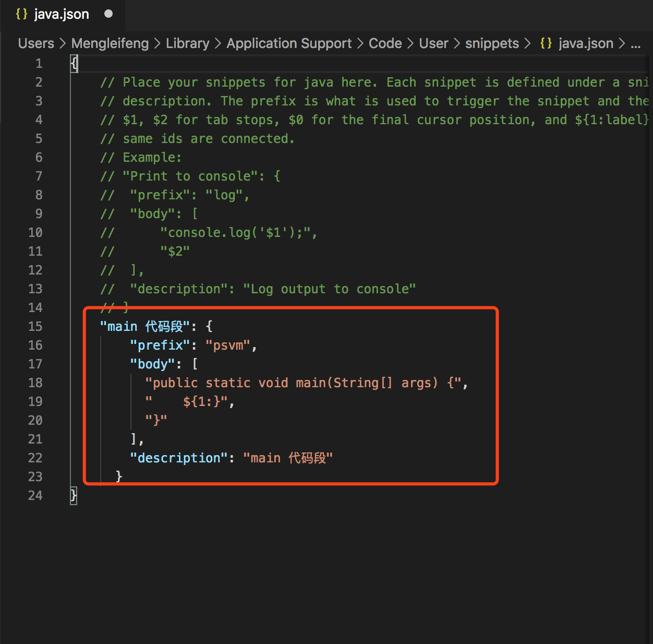Screen dimensions: 653x644
Task: Place cursor on "psvm" value
Action: (228, 345)
